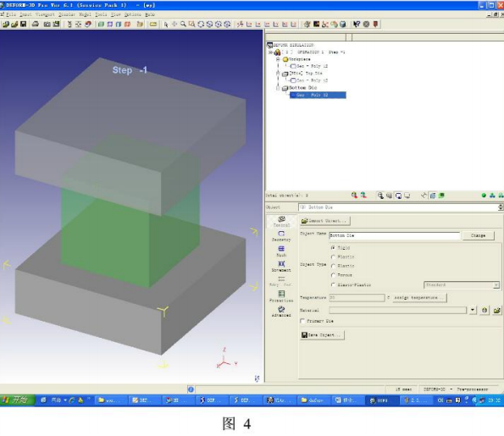Click the material library globe icon

485,310
